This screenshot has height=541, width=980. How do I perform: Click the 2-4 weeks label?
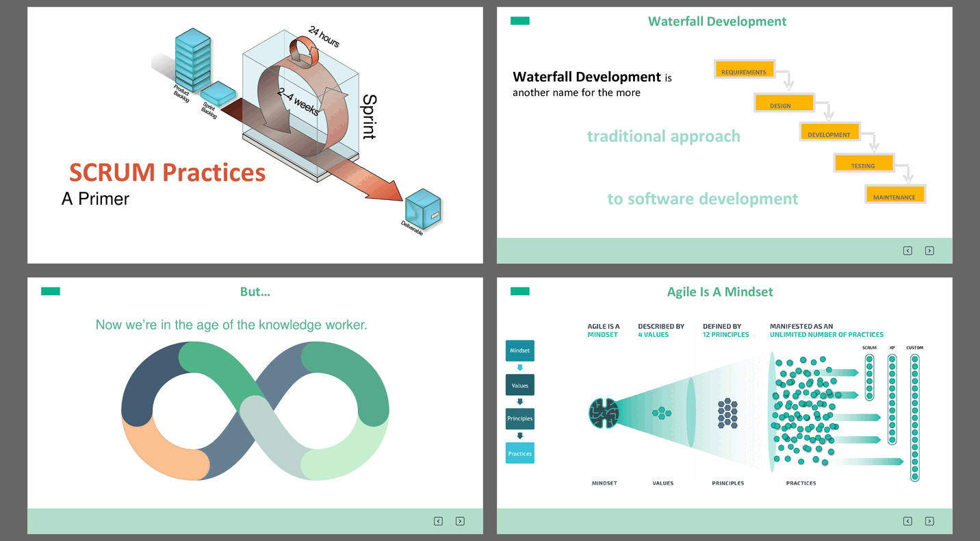(x=299, y=102)
